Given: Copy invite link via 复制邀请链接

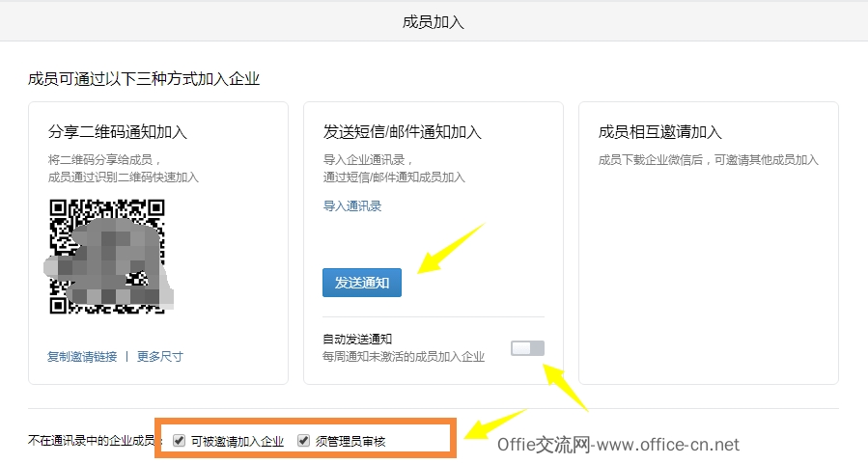Looking at the screenshot, I should pyautogui.click(x=82, y=357).
